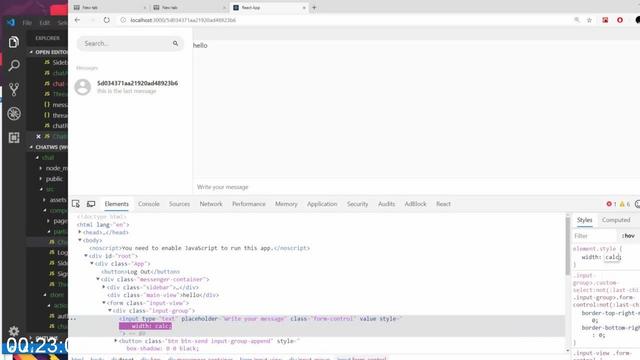The image size is (640, 360).
Task: Collapse the input-group div node
Action: pyautogui.click(x=110, y=311)
